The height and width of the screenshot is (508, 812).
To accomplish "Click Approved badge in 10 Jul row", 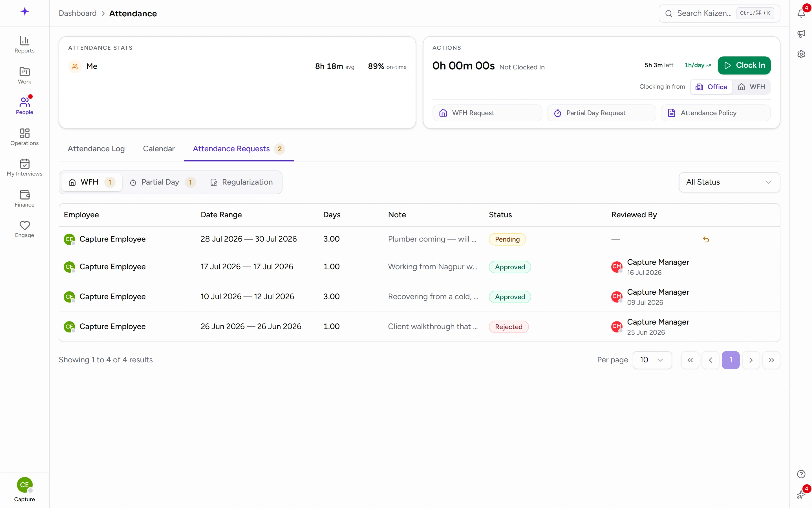I will click(510, 297).
